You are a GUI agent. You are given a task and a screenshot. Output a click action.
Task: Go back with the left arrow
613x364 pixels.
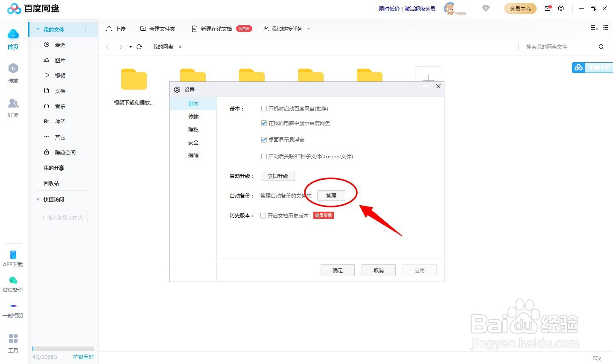(x=108, y=47)
